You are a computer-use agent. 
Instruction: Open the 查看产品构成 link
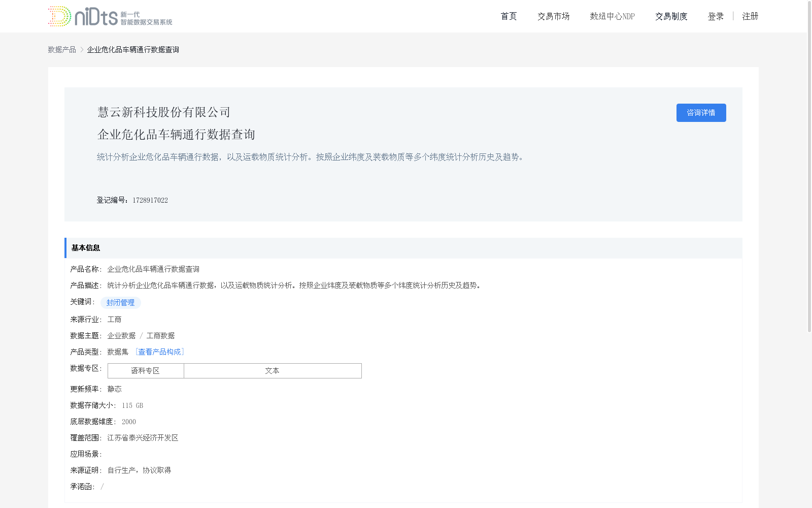click(159, 352)
